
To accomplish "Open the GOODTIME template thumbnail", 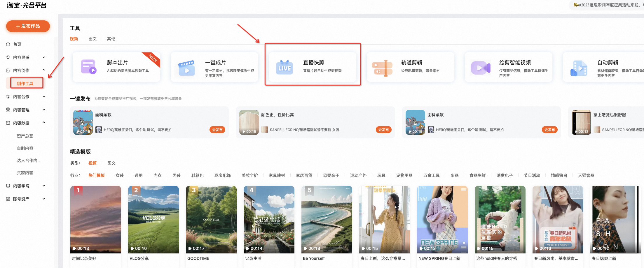I will [x=211, y=220].
